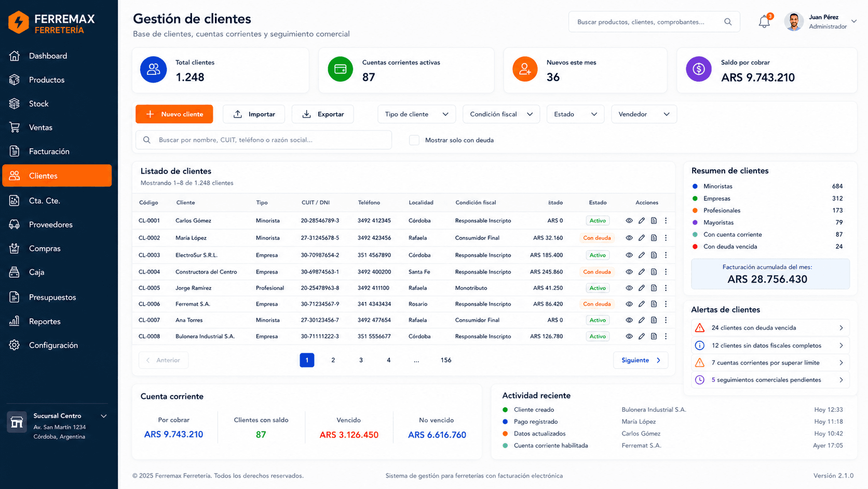Edit client ElectroSur S.R.L. with pencil icon

642,255
